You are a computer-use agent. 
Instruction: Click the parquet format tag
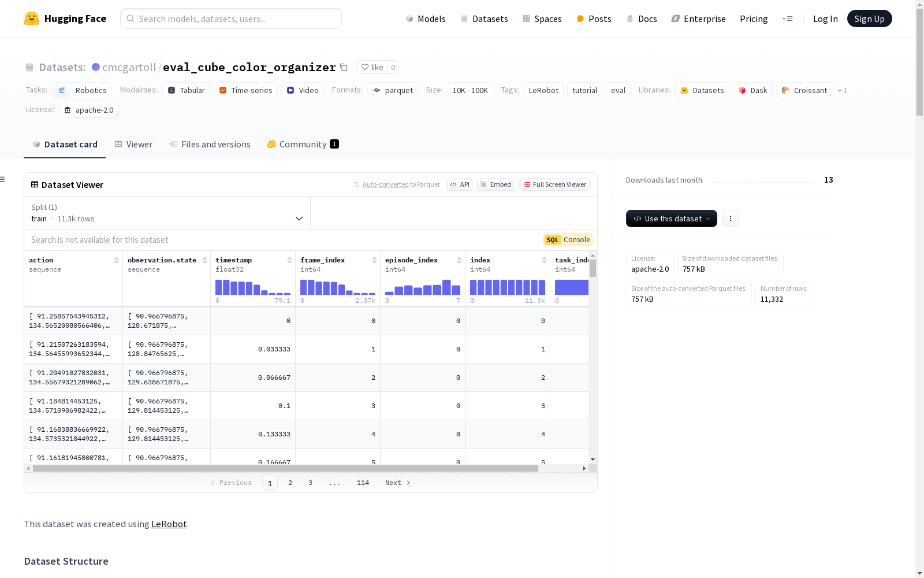click(x=393, y=90)
